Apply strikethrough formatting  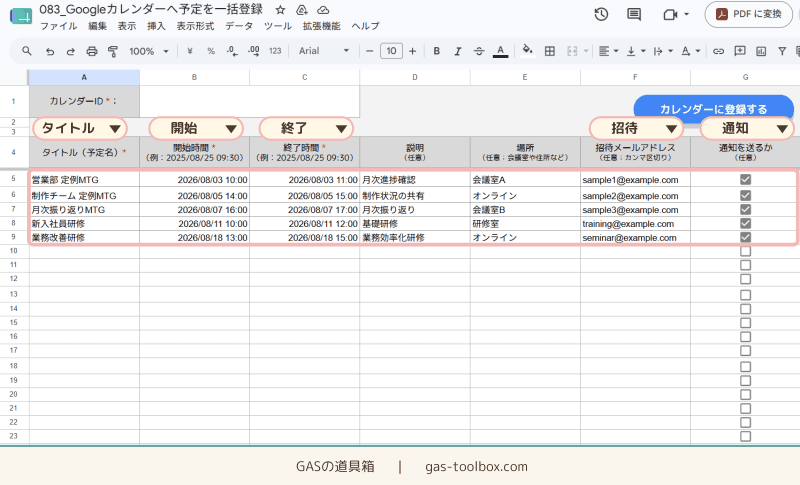tap(479, 51)
